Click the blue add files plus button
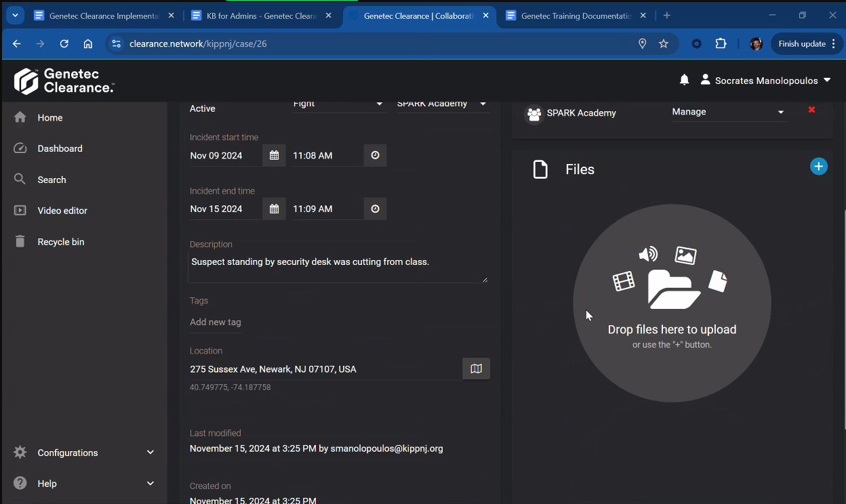Screen dimensions: 846x504 pos(818,167)
